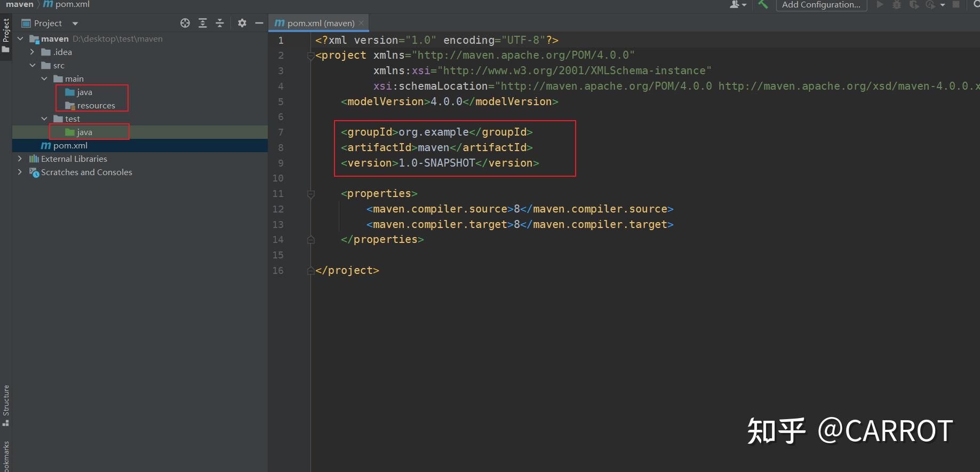
Task: Click the Build Project hammer icon
Action: tap(763, 4)
